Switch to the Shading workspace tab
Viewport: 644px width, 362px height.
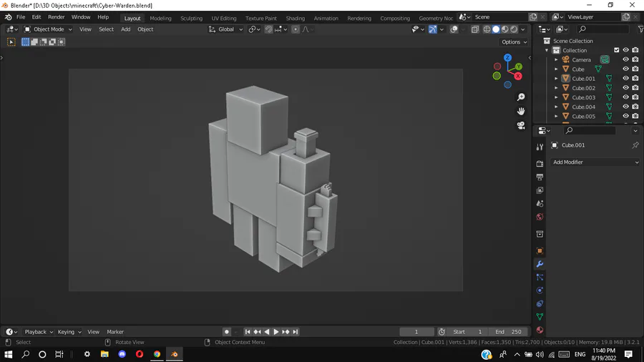(296, 18)
